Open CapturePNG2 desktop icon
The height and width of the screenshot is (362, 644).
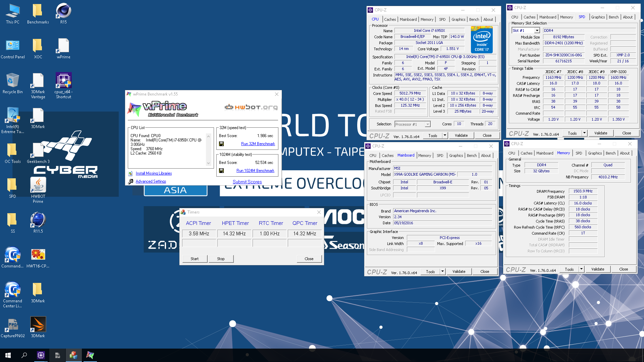[x=13, y=328]
